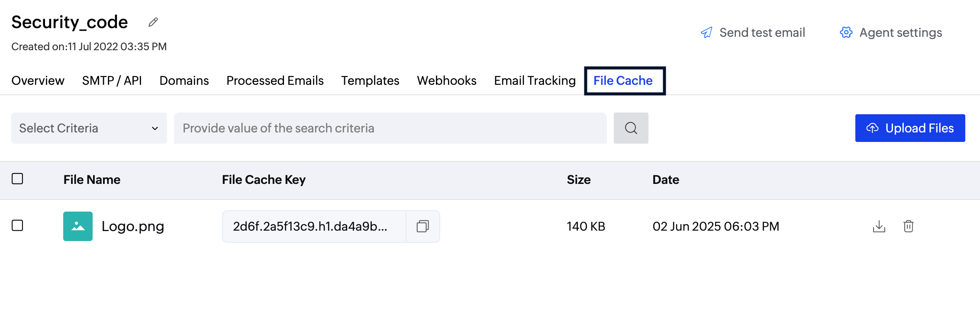Screen dimensions: 980x328
Task: Open the Select Criteria dropdown
Action: [x=89, y=128]
